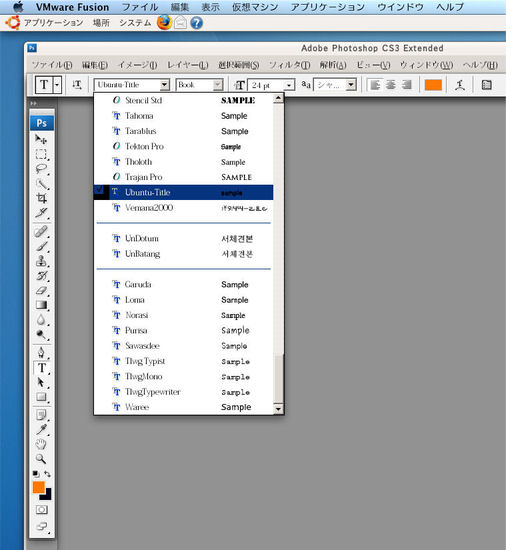Launch Firefox from Ubuntu panel
506x550 pixels.
click(164, 23)
